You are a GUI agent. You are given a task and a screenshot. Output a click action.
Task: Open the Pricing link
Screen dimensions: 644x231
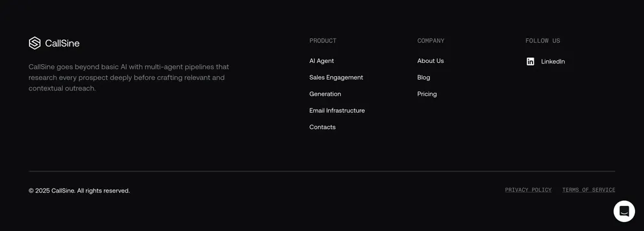tap(427, 94)
